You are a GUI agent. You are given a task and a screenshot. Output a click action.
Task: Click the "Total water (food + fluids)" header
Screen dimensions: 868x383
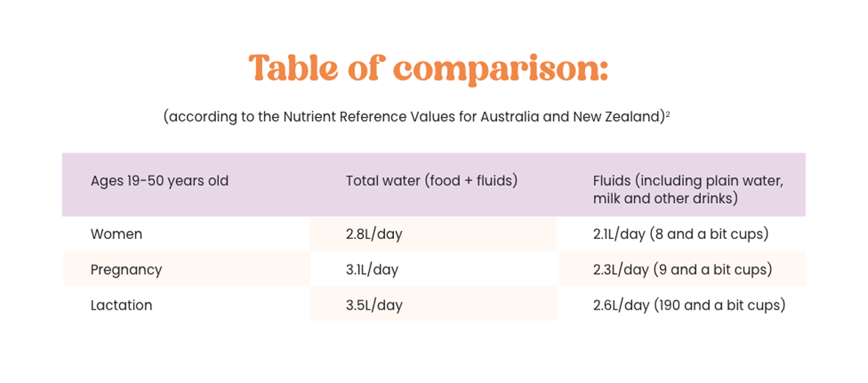pos(431,181)
